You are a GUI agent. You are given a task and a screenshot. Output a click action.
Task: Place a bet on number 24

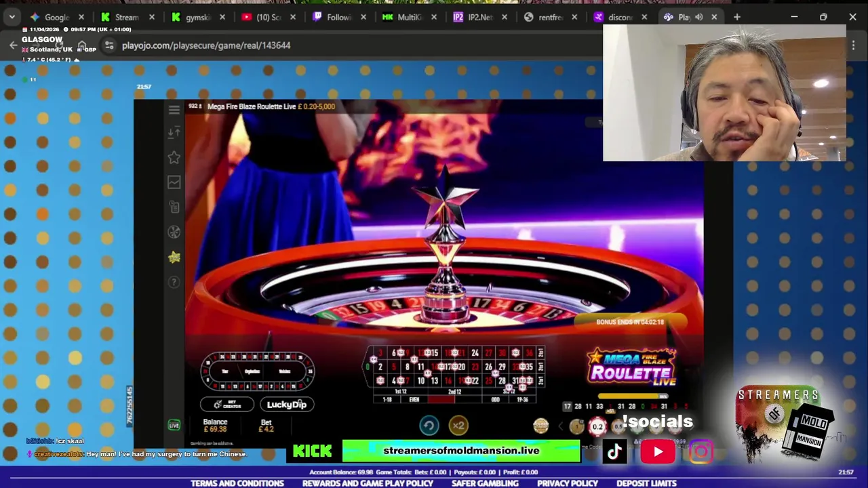point(475,352)
